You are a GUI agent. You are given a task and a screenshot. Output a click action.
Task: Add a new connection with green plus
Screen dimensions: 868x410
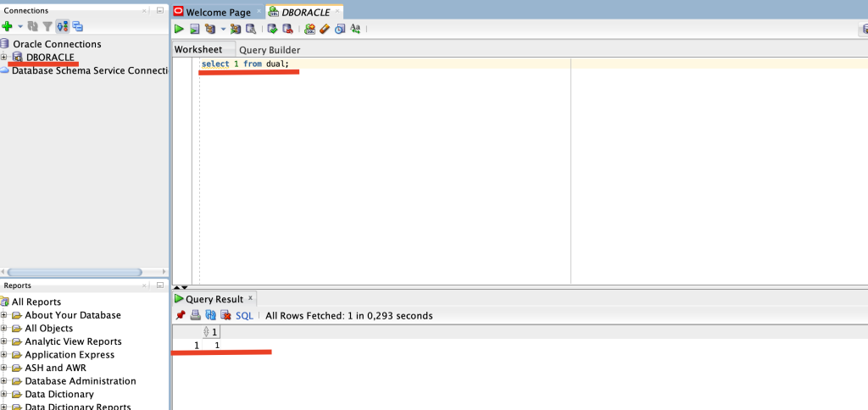point(7,26)
